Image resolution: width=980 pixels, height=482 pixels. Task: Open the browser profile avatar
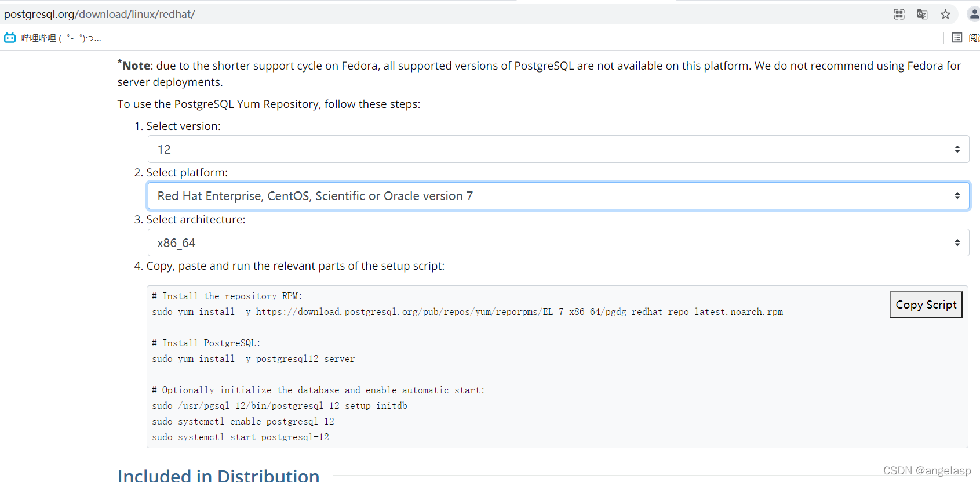click(x=974, y=14)
